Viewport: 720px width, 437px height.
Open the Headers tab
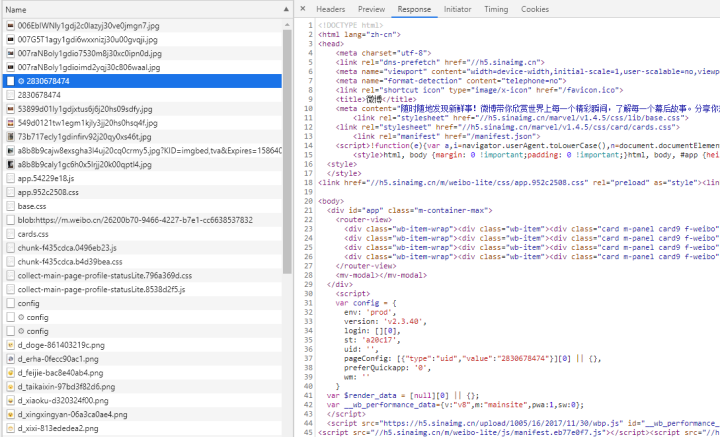pos(331,9)
